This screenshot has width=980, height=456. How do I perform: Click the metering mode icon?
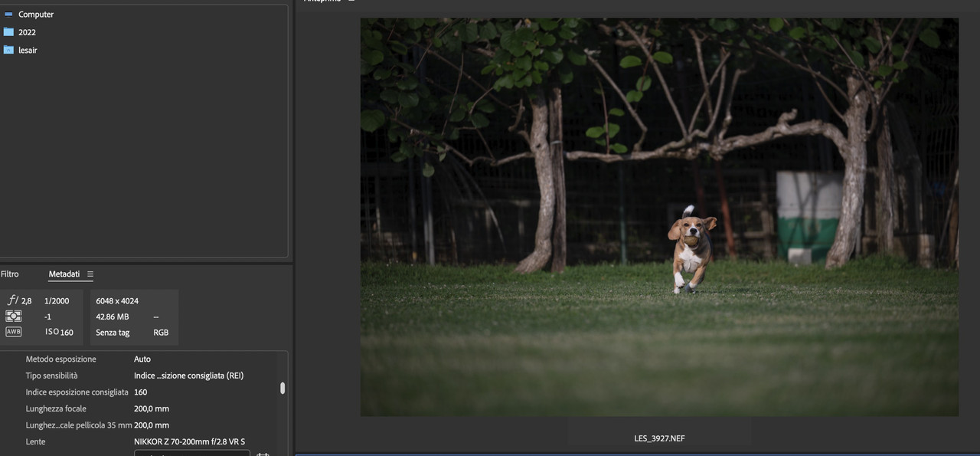(x=14, y=316)
